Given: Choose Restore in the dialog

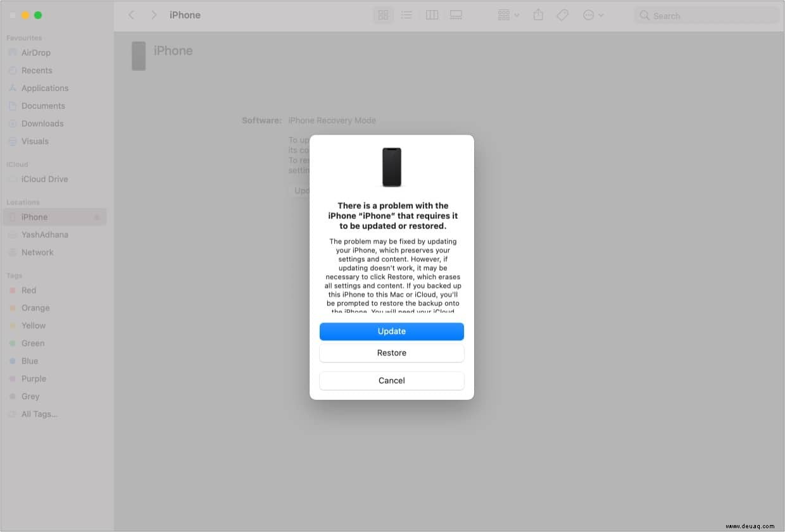Looking at the screenshot, I should [x=391, y=353].
